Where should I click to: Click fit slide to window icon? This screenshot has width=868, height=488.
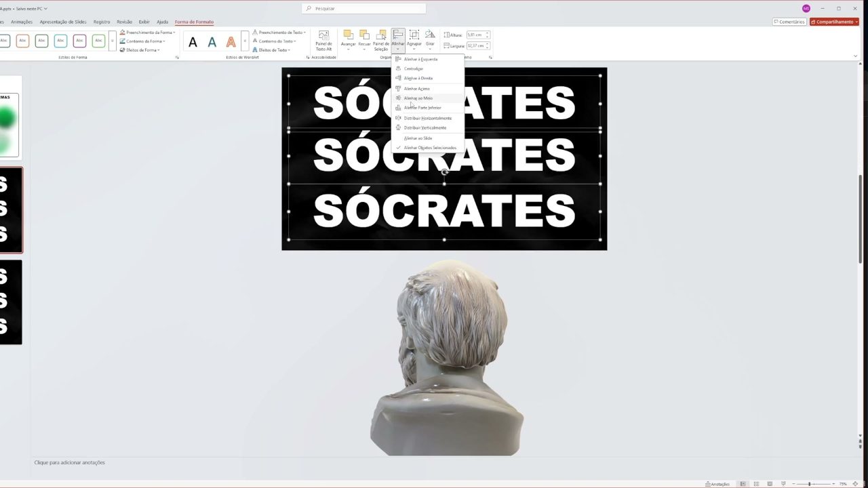(855, 484)
